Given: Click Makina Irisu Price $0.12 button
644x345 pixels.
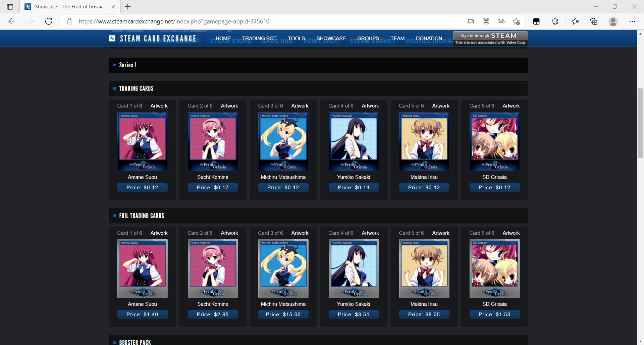Looking at the screenshot, I should 424,188.
